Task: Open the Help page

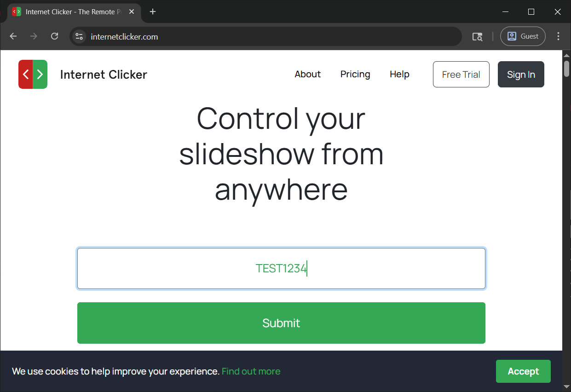Action: tap(399, 74)
